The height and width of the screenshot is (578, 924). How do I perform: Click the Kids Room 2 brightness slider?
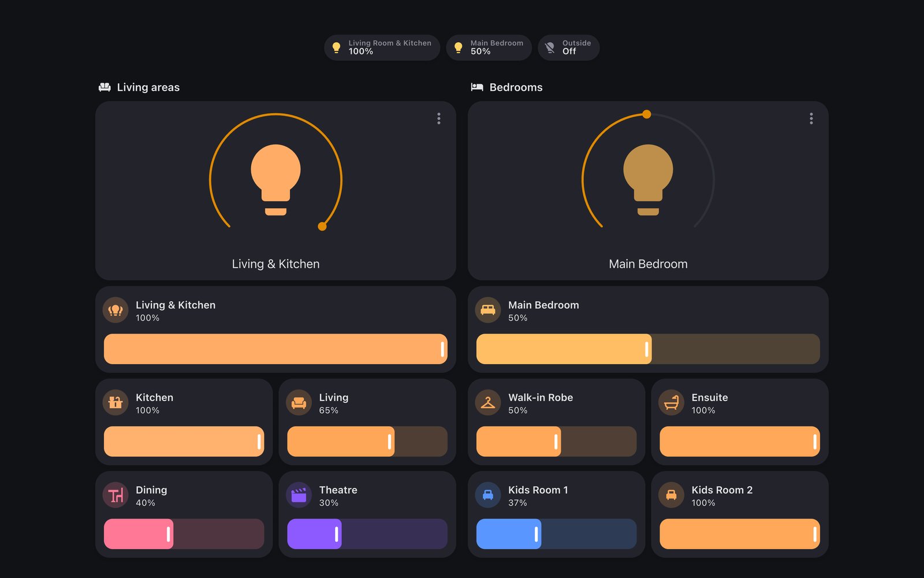point(740,534)
